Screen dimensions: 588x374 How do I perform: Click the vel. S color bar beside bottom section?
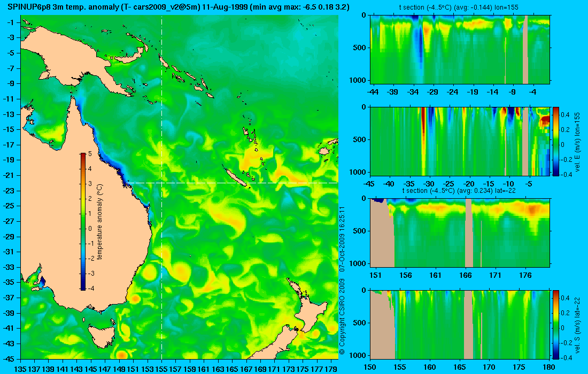point(555,324)
